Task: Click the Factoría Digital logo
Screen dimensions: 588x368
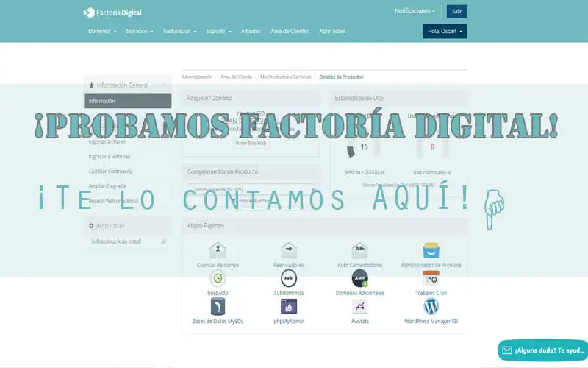Action: coord(112,13)
